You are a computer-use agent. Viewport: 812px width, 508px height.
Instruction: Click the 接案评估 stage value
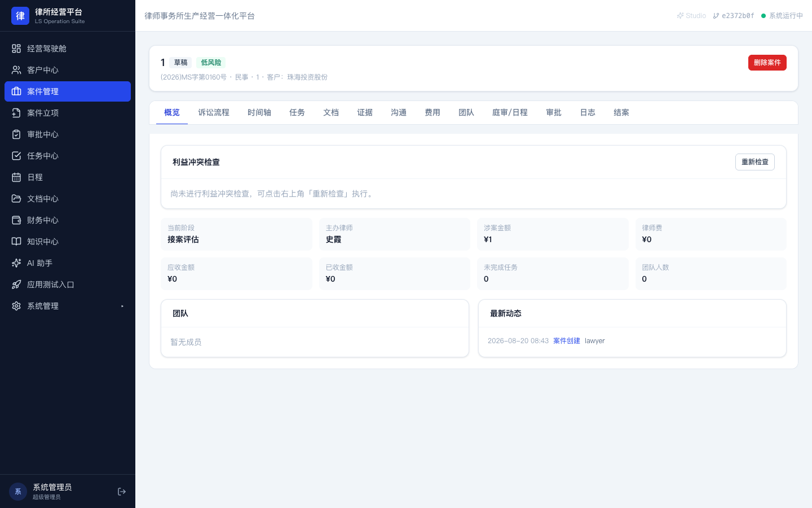(x=183, y=239)
